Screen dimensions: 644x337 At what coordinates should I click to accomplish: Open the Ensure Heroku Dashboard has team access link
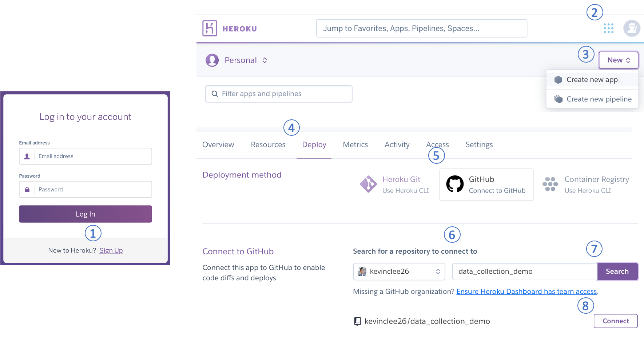pyautogui.click(x=526, y=292)
